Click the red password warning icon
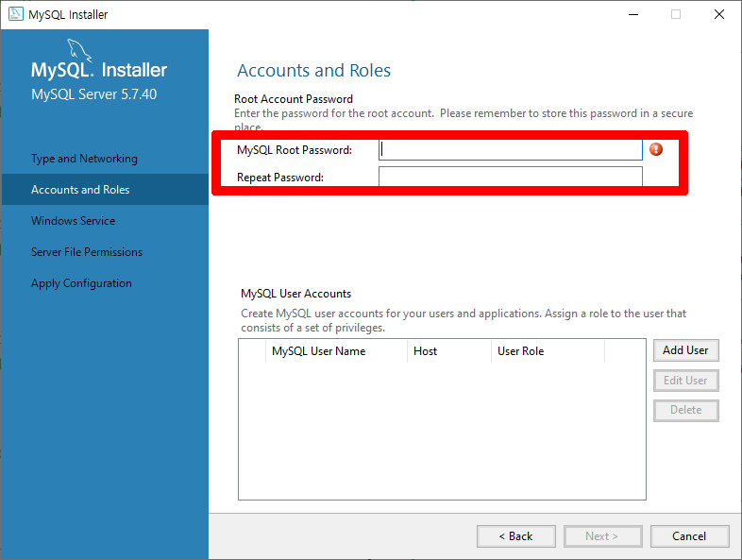742x560 pixels. coord(656,149)
